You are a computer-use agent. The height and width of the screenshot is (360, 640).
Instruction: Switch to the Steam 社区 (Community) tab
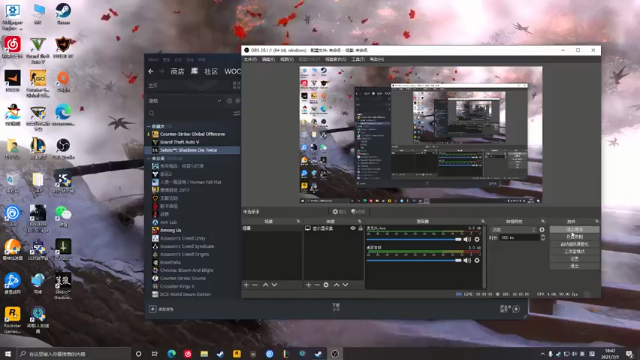click(x=211, y=71)
